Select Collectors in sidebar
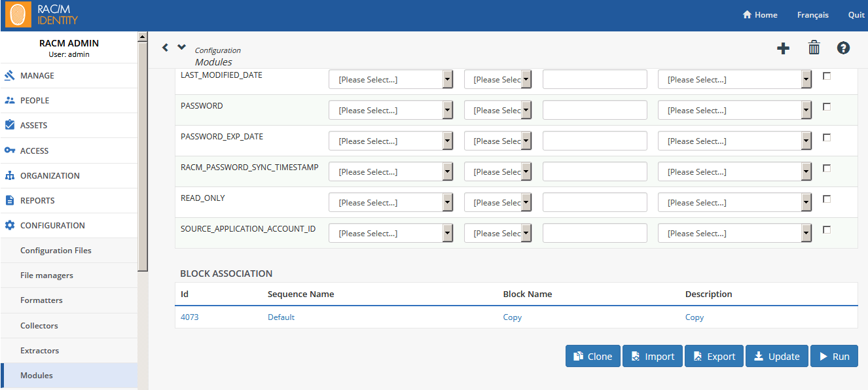 point(69,325)
